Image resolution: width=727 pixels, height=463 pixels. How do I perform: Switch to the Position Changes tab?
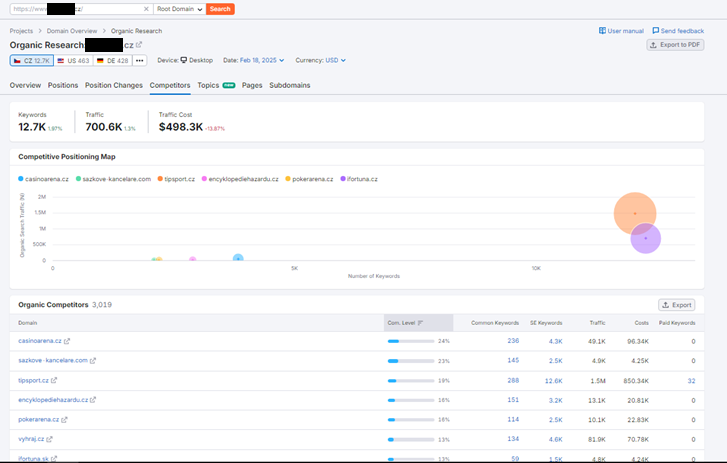tap(114, 85)
